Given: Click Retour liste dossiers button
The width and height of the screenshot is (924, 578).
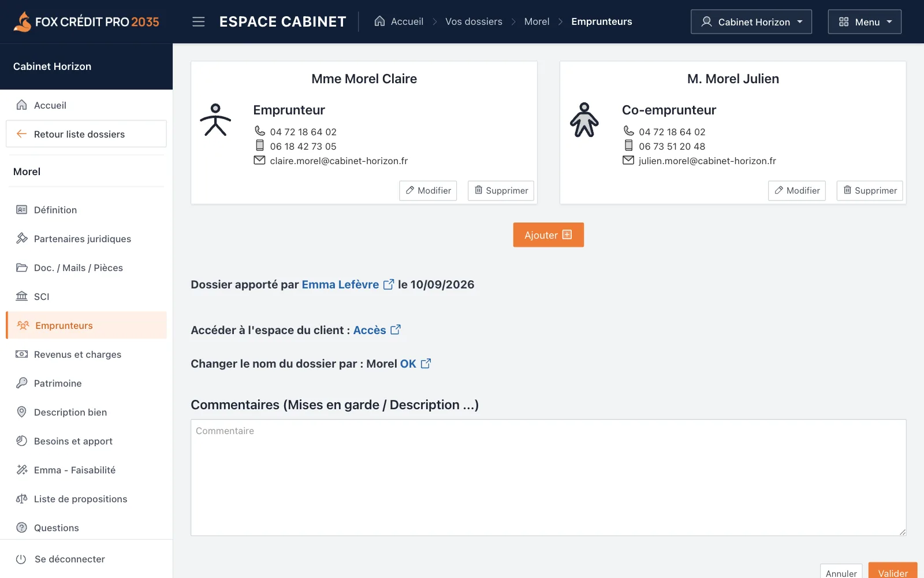Looking at the screenshot, I should coord(86,134).
